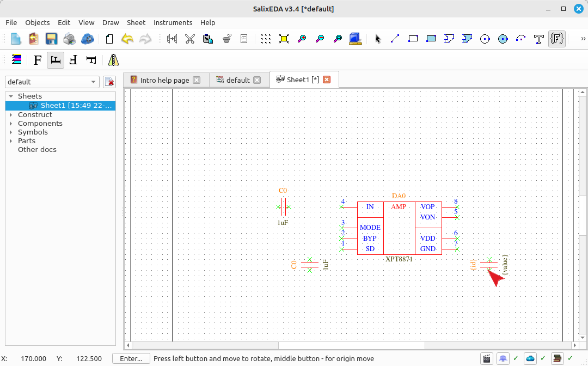Viewport: 588px width, 366px height.
Task: Select the polygon region tool
Action: (449, 39)
